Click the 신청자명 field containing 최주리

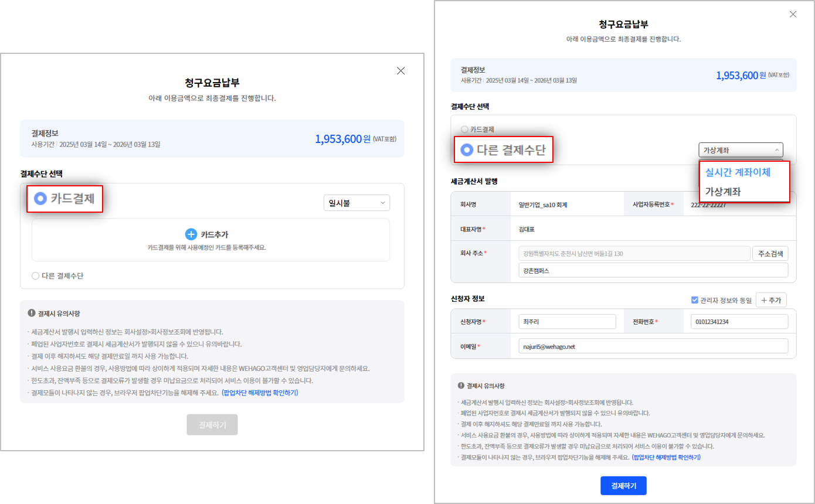tap(568, 322)
